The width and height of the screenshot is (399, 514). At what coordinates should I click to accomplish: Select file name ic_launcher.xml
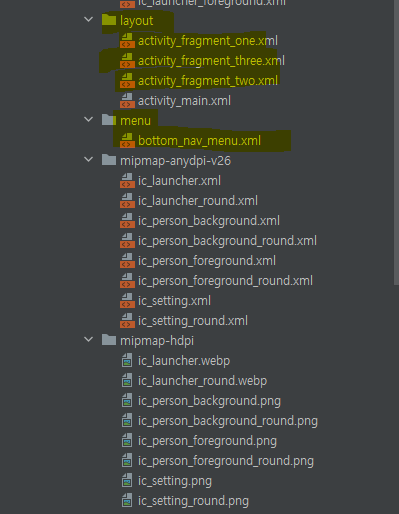[179, 181]
